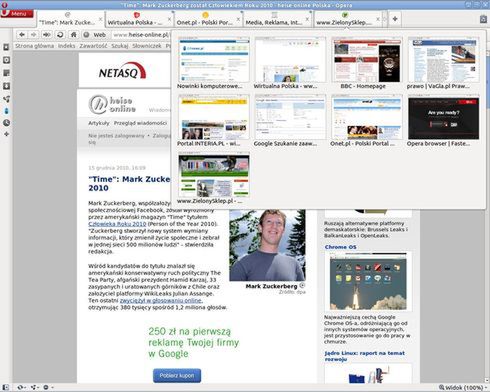Viewport: 490px width, 392px height.
Task: Click Strona główna in navigation bar
Action: click(34, 46)
